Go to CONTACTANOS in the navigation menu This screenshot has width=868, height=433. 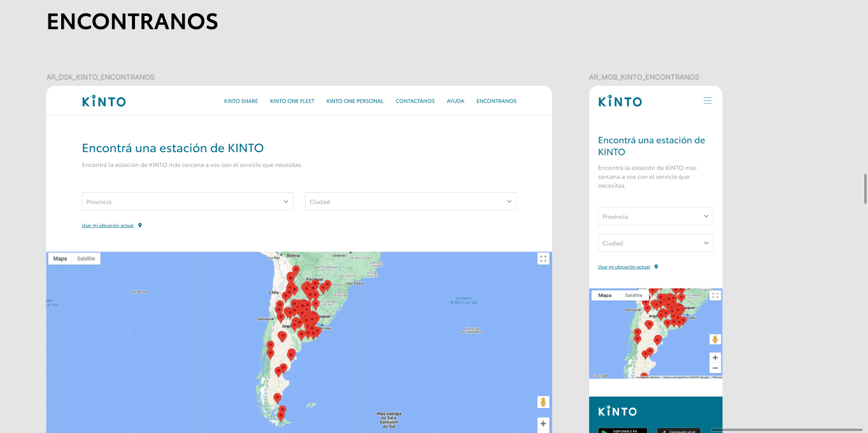415,101
